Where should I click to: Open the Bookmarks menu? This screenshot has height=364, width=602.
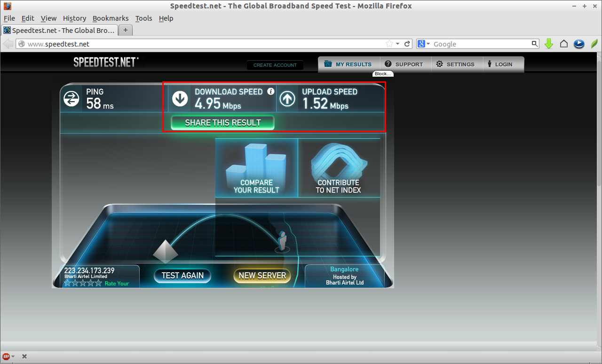tap(111, 18)
